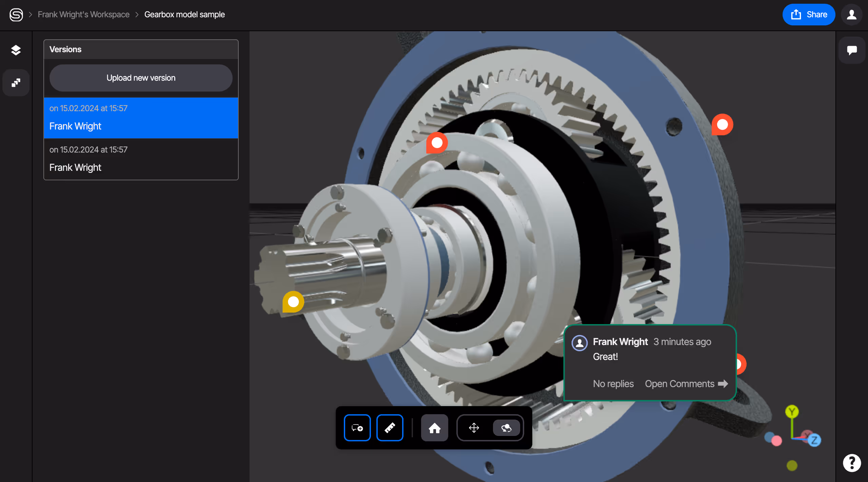
Task: Open the comments panel chat icon
Action: coord(852,50)
